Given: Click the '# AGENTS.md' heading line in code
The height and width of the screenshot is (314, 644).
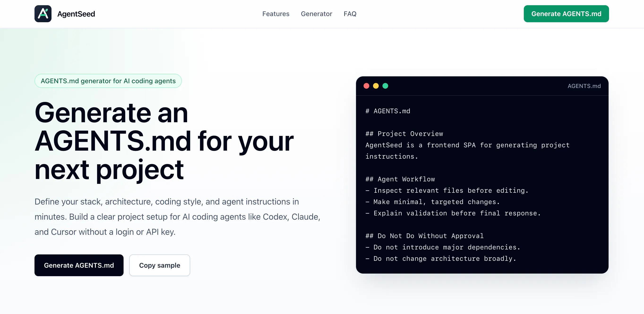Looking at the screenshot, I should tap(388, 111).
